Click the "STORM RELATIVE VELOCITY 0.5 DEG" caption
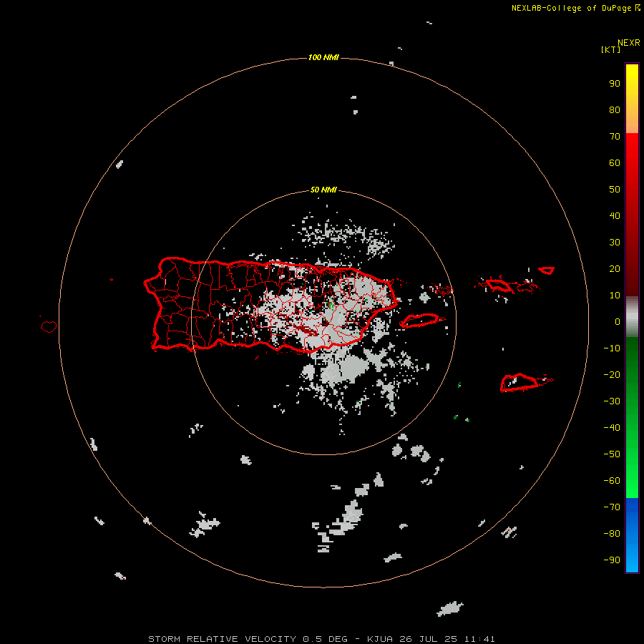644x644 pixels. pyautogui.click(x=248, y=639)
